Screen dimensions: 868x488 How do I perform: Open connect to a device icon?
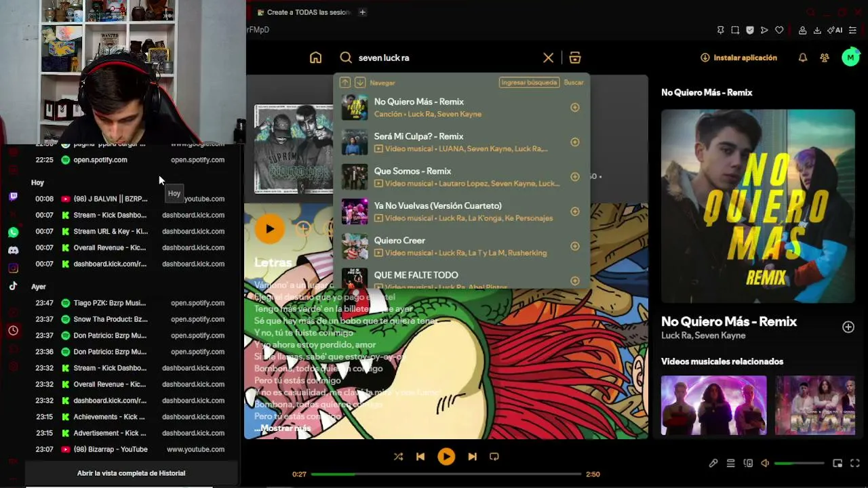click(748, 464)
